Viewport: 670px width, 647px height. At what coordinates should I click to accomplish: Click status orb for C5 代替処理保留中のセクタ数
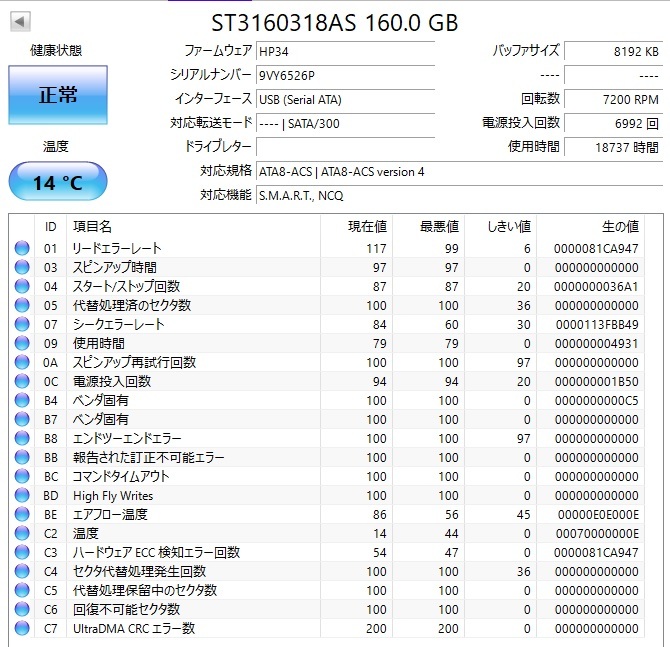[x=22, y=591]
